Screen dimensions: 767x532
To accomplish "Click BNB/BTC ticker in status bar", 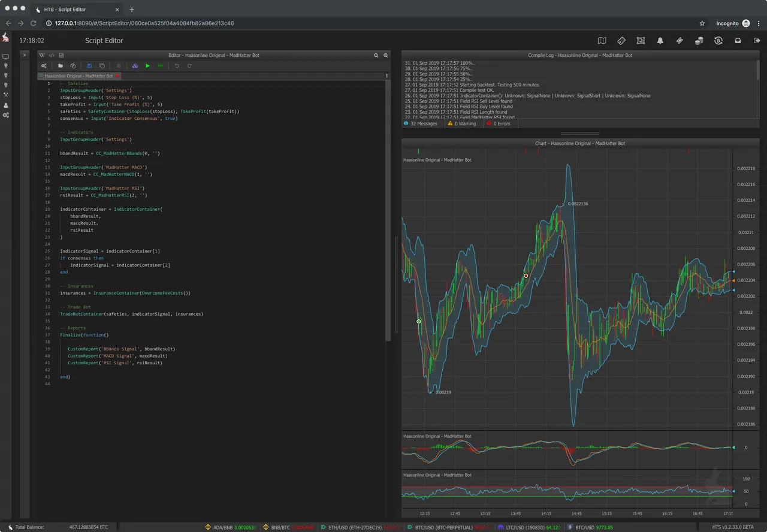I will [x=289, y=527].
